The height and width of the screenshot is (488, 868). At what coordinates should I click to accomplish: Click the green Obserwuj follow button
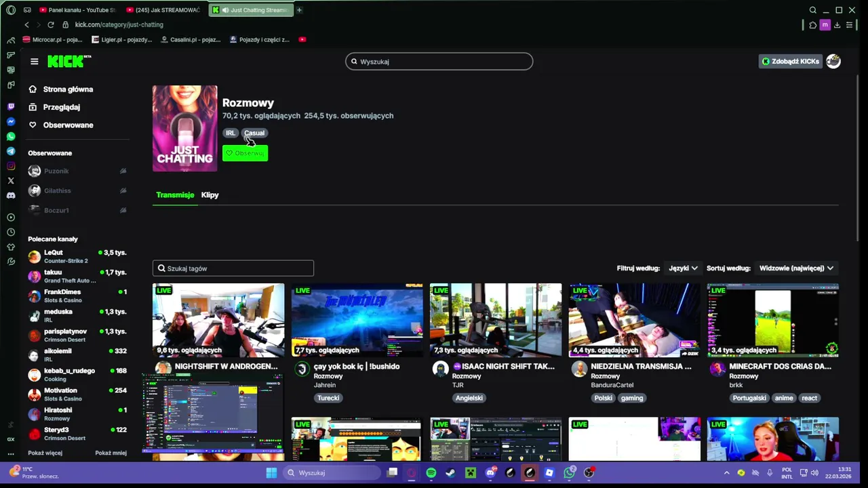pos(245,153)
